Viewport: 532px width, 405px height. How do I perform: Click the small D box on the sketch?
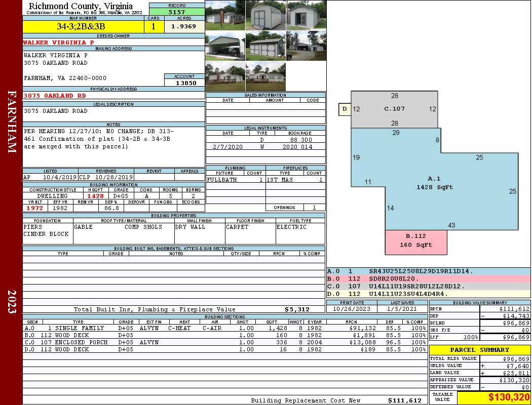click(345, 109)
